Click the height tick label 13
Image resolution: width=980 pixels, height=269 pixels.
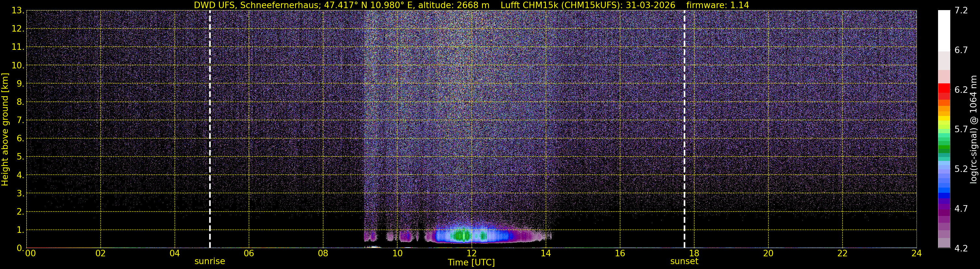coord(18,11)
